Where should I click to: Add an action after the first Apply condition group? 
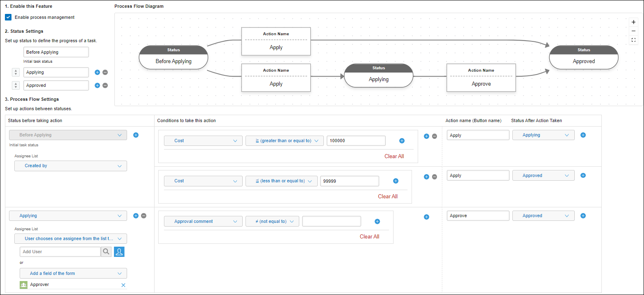click(x=426, y=136)
